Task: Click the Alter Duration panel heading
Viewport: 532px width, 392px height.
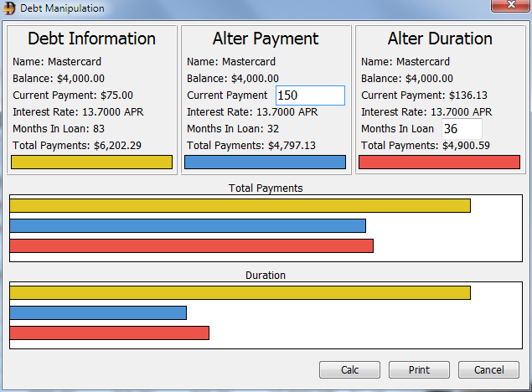Action: tap(440, 39)
